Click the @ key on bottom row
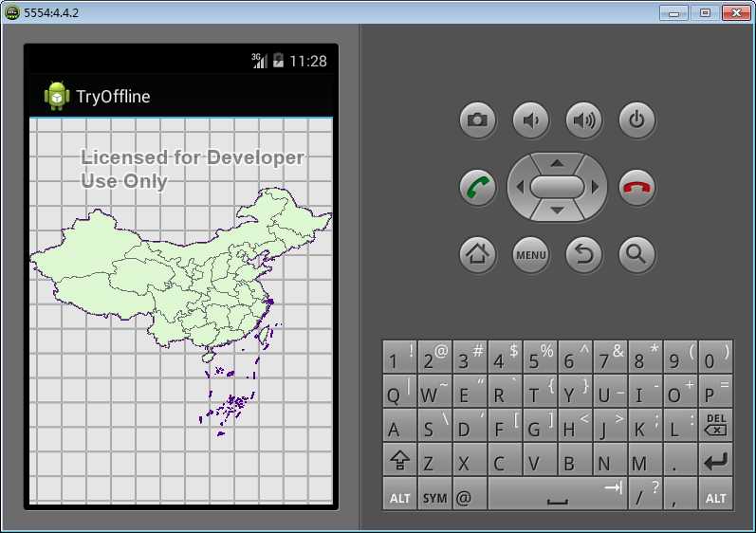Screen dimensions: 756x533 pos(470,493)
